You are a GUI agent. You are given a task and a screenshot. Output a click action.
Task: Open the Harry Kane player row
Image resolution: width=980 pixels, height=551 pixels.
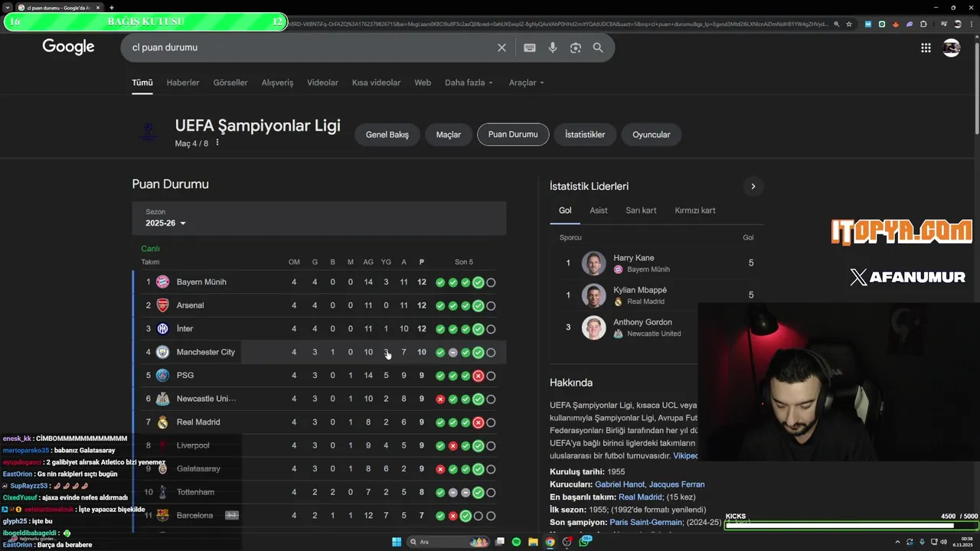657,263
